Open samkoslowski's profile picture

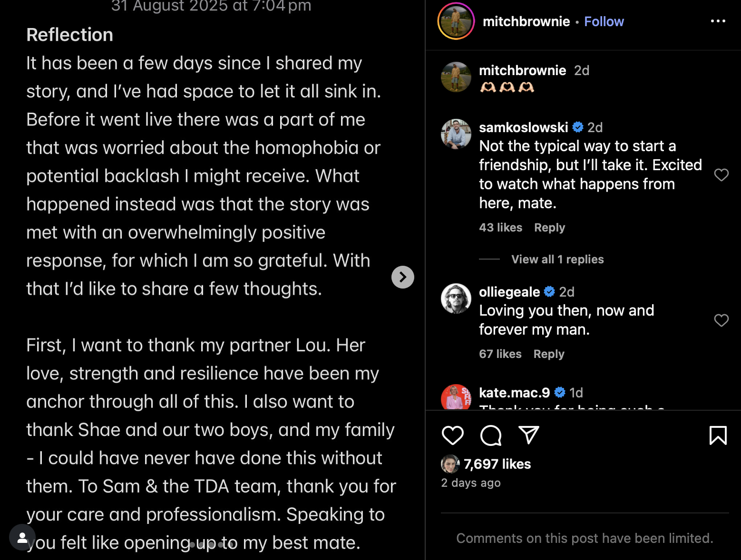[456, 134]
